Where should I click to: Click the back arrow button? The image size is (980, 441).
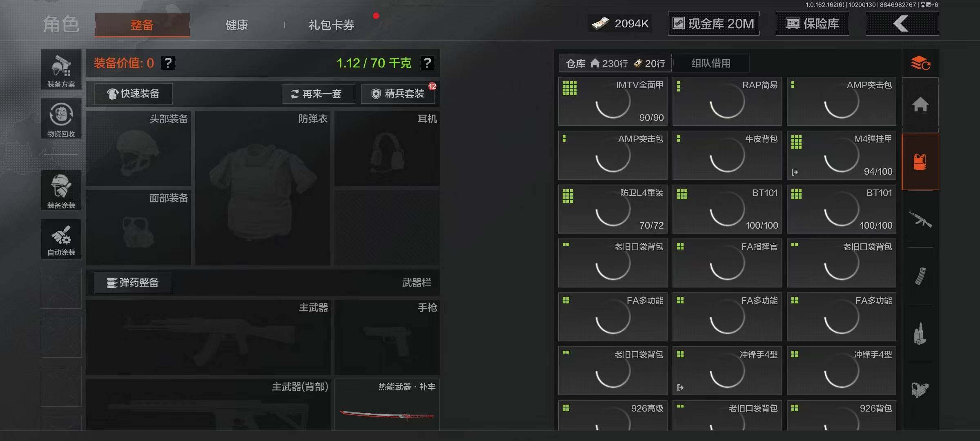click(902, 23)
